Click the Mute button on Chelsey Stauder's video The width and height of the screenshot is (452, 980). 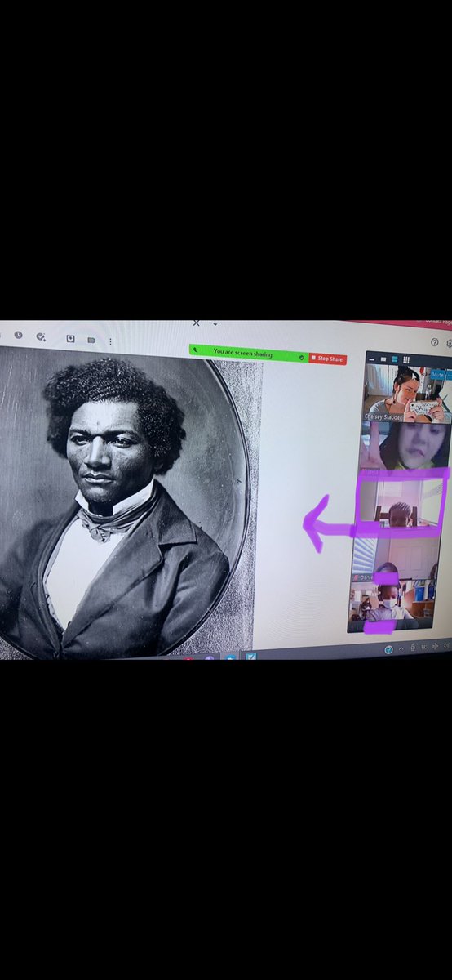[437, 374]
